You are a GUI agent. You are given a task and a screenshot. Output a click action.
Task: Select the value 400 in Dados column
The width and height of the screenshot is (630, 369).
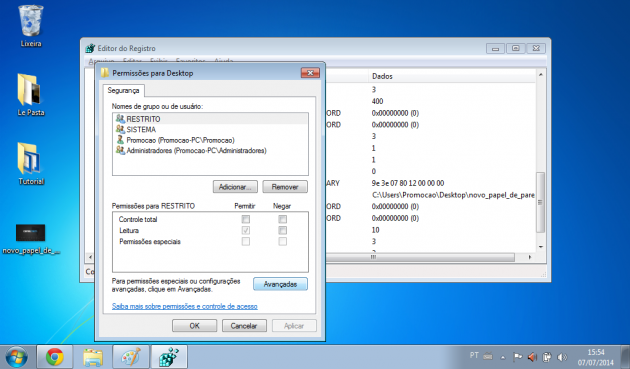tap(377, 101)
